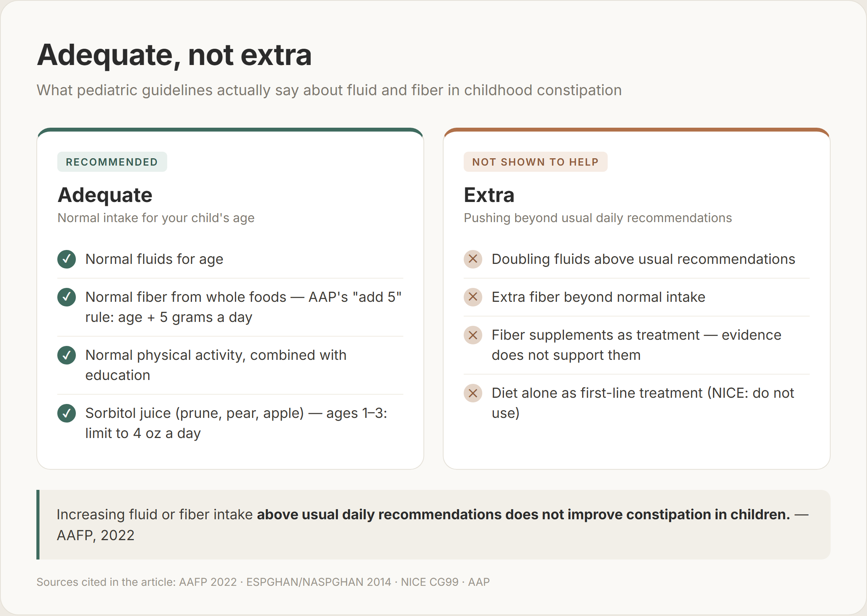The height and width of the screenshot is (616, 867).
Task: Click the green top bar of the Adequate card
Action: pos(230,130)
